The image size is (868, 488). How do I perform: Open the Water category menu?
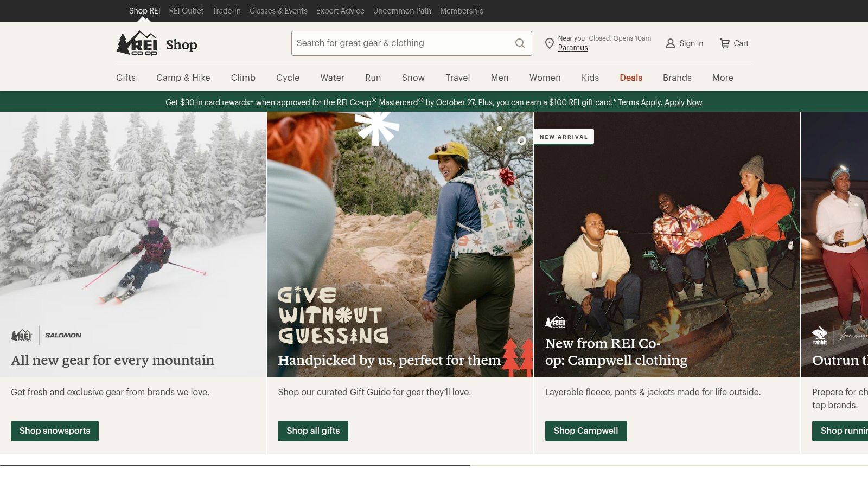coord(332,78)
